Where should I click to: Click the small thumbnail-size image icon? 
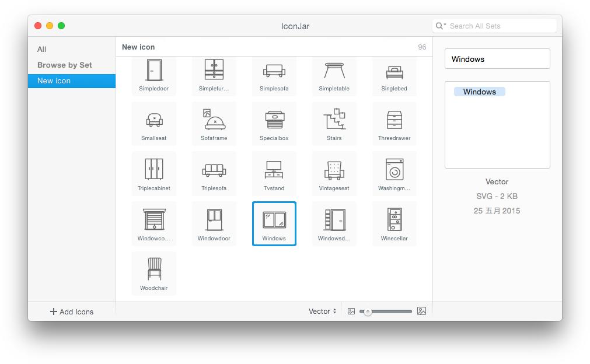(351, 311)
